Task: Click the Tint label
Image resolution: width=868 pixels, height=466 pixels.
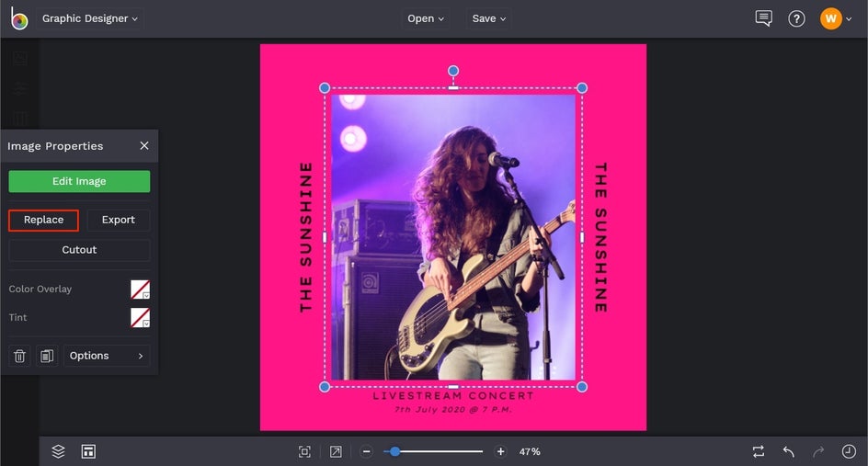Action: 17,318
